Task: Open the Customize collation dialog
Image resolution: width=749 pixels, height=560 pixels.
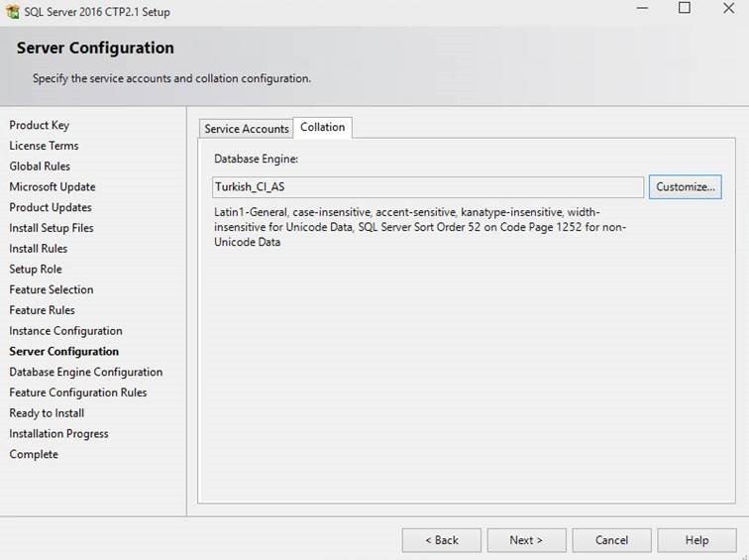Action: (x=685, y=186)
